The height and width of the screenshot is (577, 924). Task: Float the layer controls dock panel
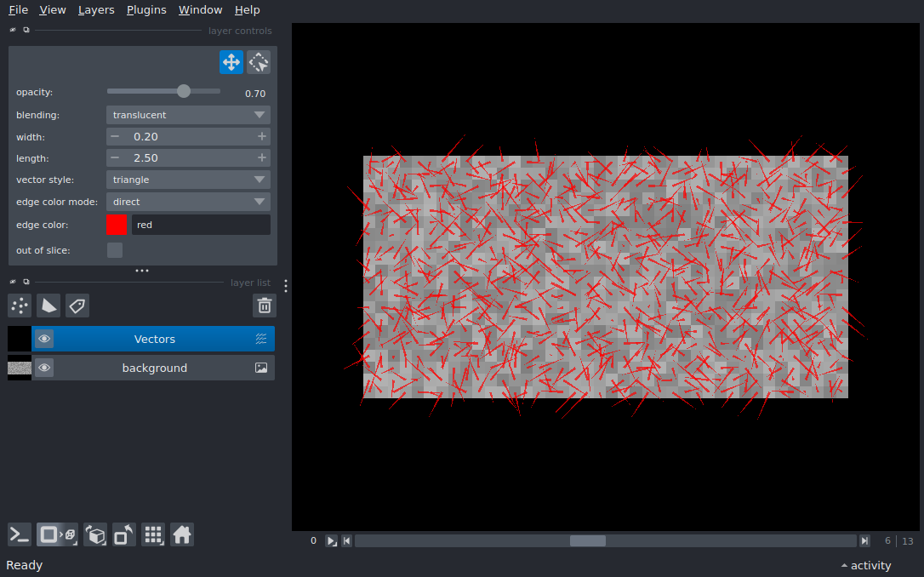(x=26, y=30)
